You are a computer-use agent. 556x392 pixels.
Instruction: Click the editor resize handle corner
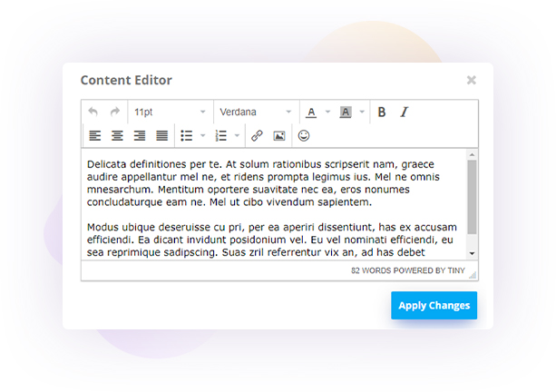click(473, 275)
